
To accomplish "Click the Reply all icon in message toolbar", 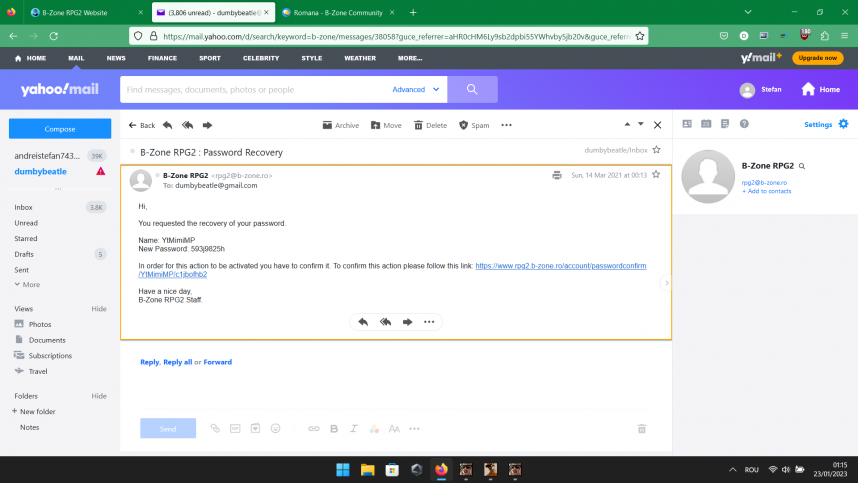I will click(x=187, y=125).
